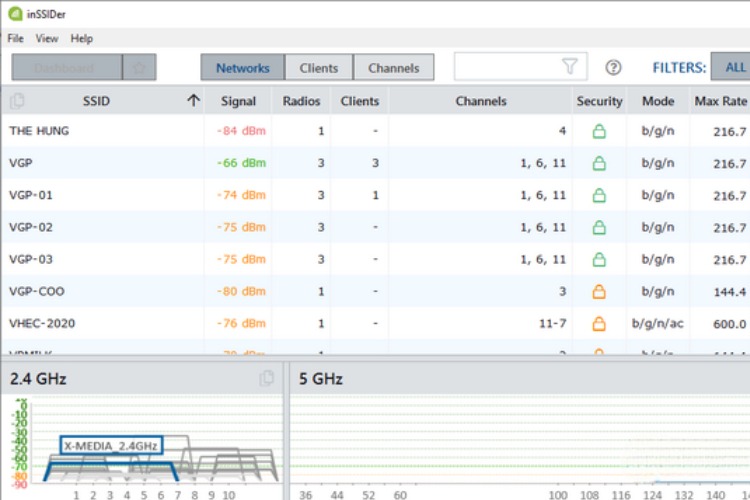Open the View menu
750x500 pixels.
[x=47, y=38]
